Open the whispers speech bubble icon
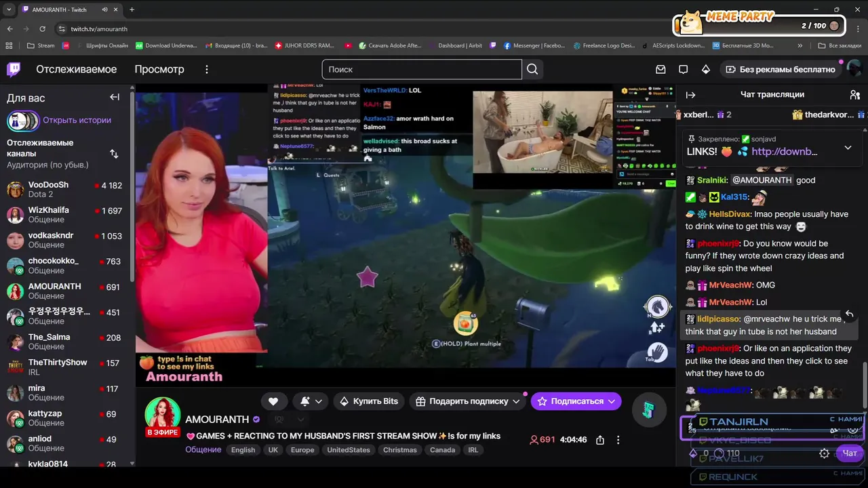Image resolution: width=868 pixels, height=488 pixels. [x=683, y=69]
